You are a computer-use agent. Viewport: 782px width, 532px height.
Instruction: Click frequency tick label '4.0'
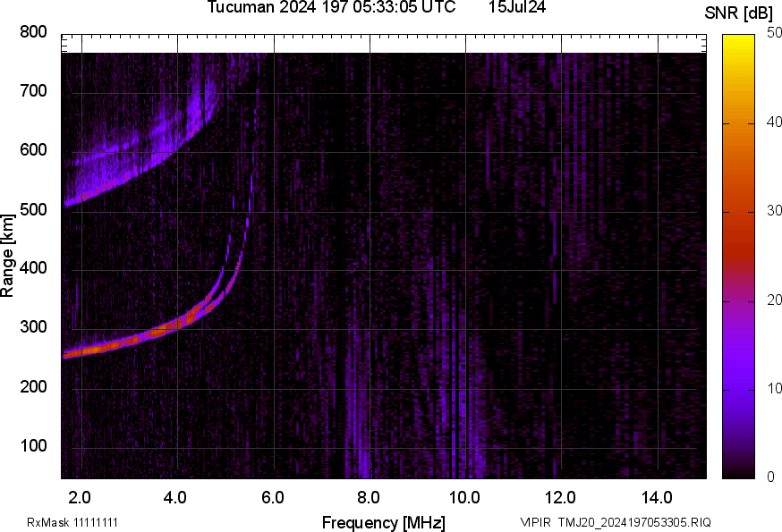175,498
